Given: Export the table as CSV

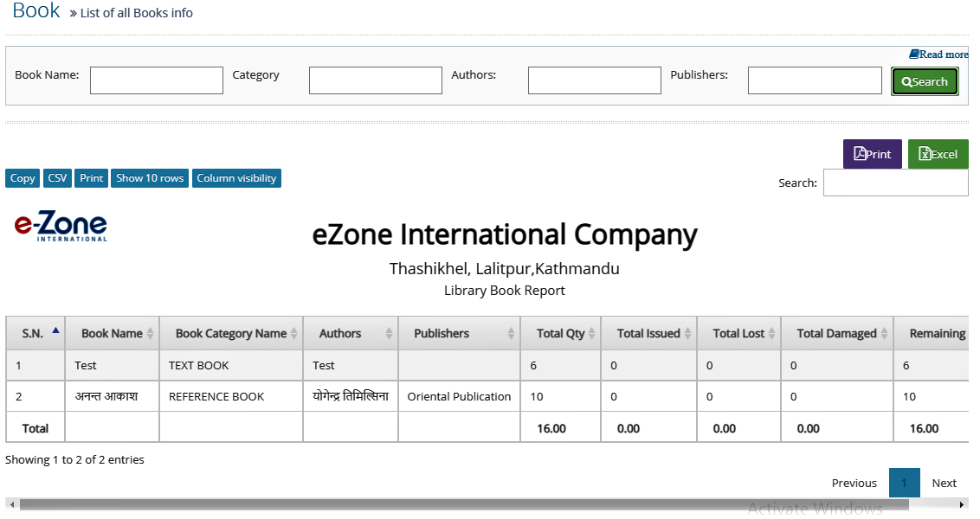Looking at the screenshot, I should pos(57,178).
